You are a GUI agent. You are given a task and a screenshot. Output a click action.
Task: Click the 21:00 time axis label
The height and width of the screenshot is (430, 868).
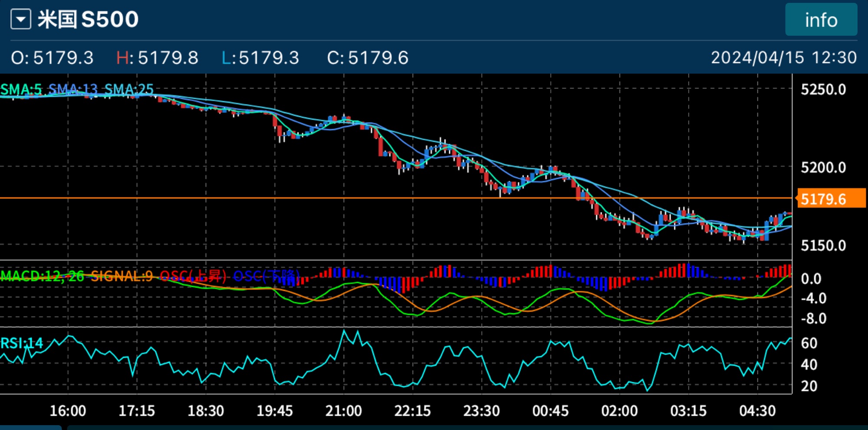point(343,410)
